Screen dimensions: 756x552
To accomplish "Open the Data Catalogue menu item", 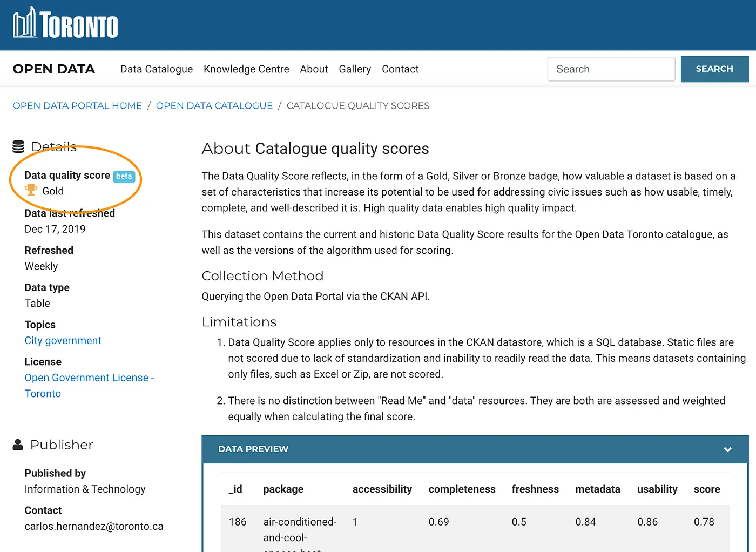I will point(157,69).
